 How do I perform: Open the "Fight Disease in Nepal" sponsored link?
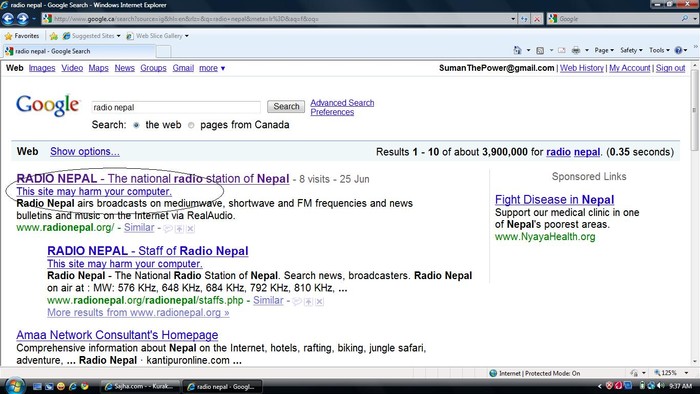click(554, 200)
